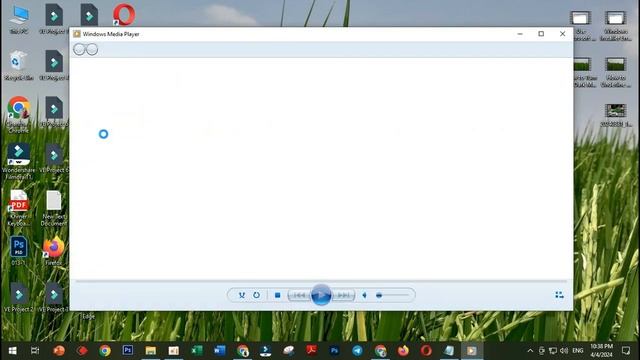The height and width of the screenshot is (360, 640).
Task: Select the Opera desktop shortcut
Action: (124, 16)
